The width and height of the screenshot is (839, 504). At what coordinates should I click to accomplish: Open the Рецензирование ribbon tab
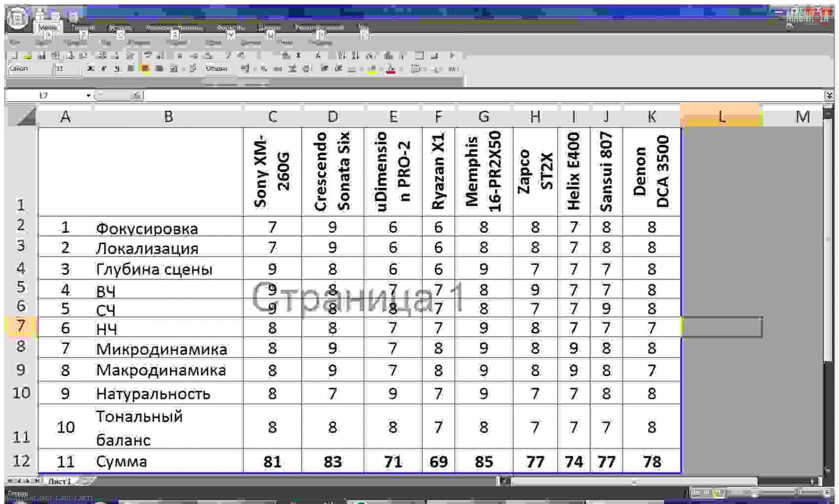(319, 27)
